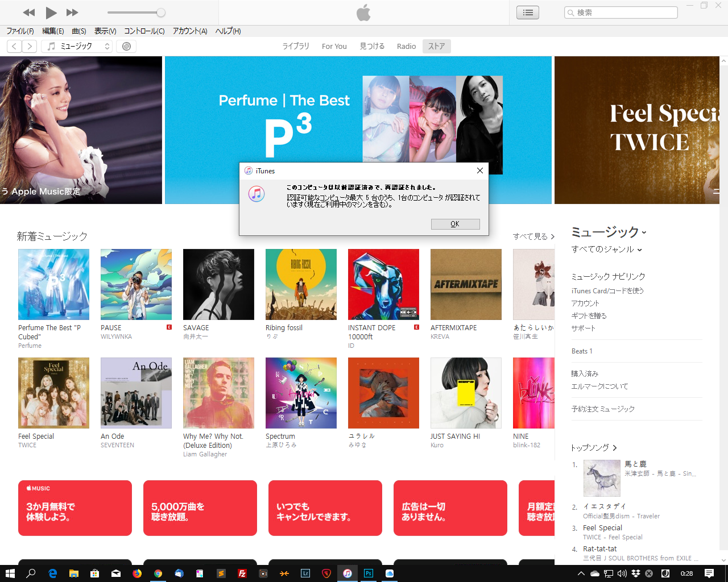The image size is (728, 582).
Task: Click the volume slider knob
Action: [161, 13]
